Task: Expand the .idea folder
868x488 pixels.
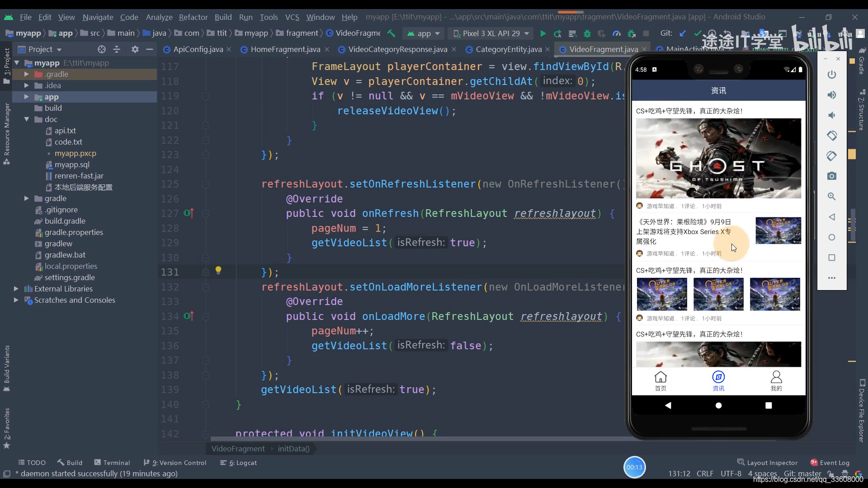Action: pyautogui.click(x=26, y=85)
